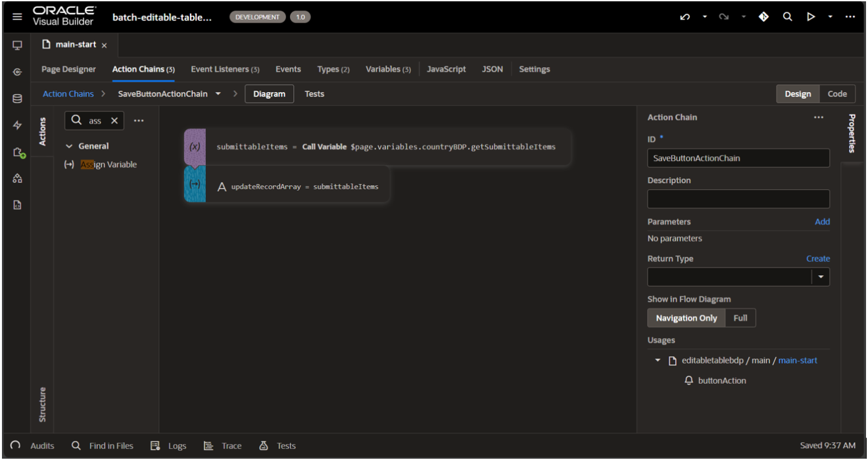Click the Undo arrow icon
Image resolution: width=868 pixels, height=460 pixels.
tap(685, 17)
